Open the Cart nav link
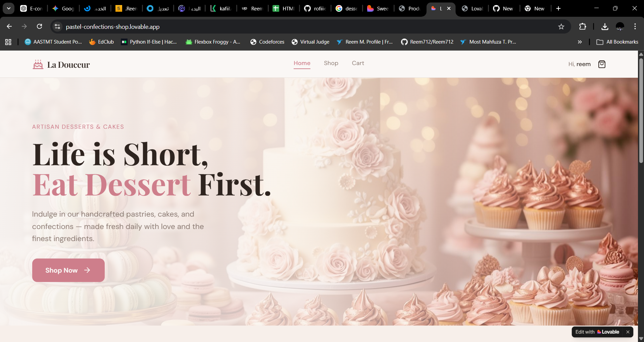 pos(358,63)
